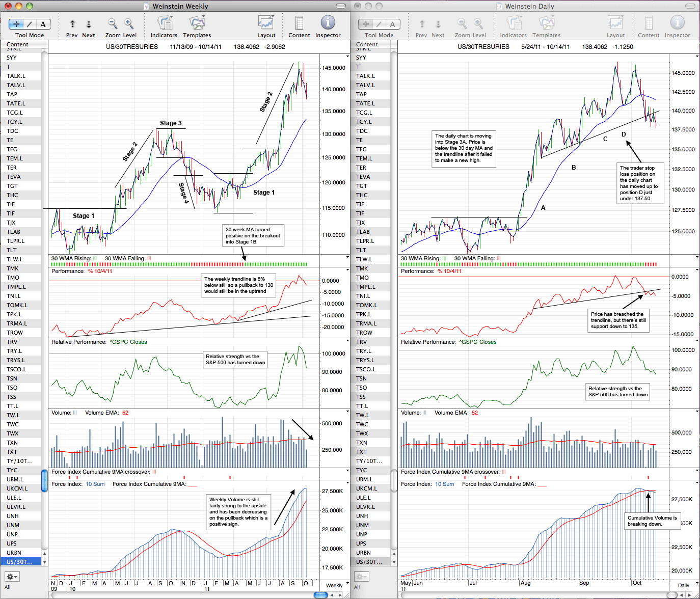
Task: Open Daily Volume pane menu arrow
Action: click(x=697, y=412)
